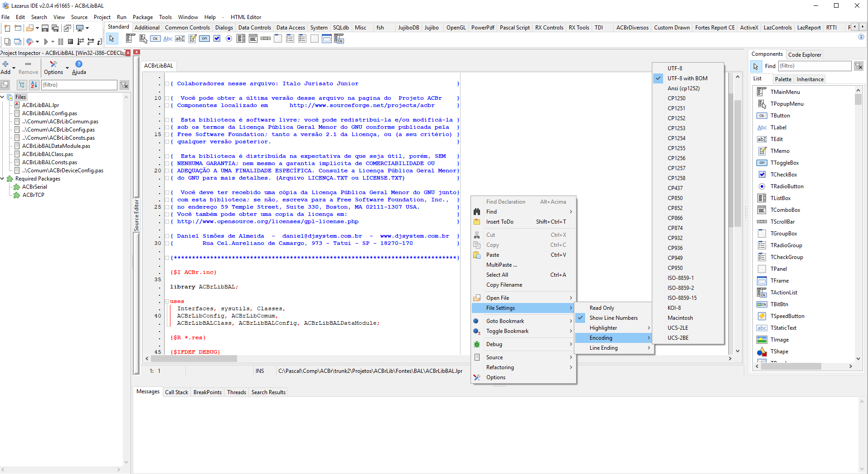This screenshot has height=474, width=868.
Task: Pick TButton Ok icon in Standard palette
Action: [155, 39]
